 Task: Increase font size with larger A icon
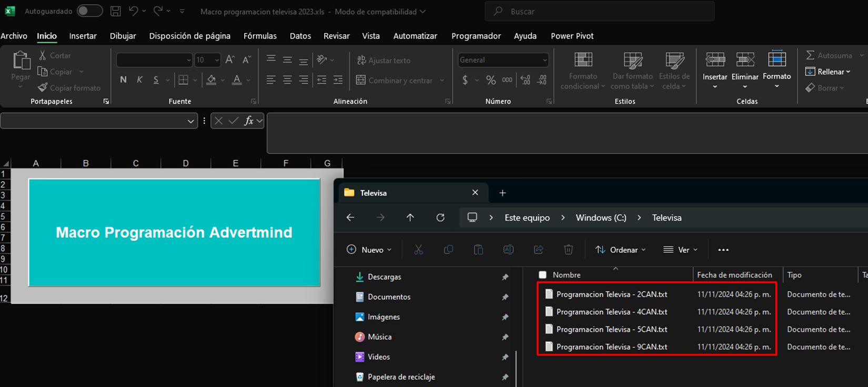click(230, 59)
